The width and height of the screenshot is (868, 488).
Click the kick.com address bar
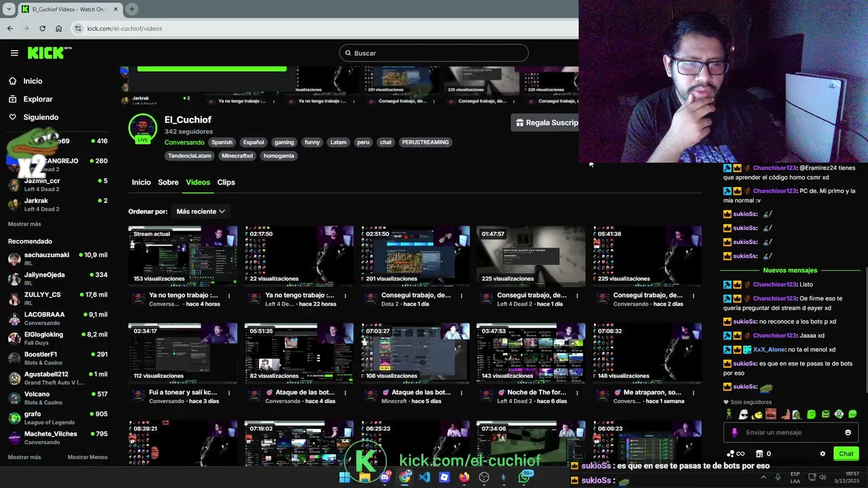click(324, 28)
